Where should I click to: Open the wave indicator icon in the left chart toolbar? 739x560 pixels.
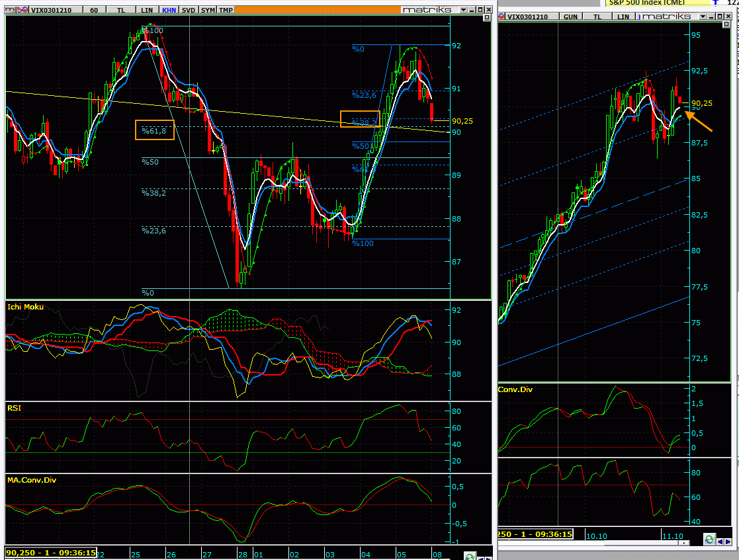pos(22,9)
